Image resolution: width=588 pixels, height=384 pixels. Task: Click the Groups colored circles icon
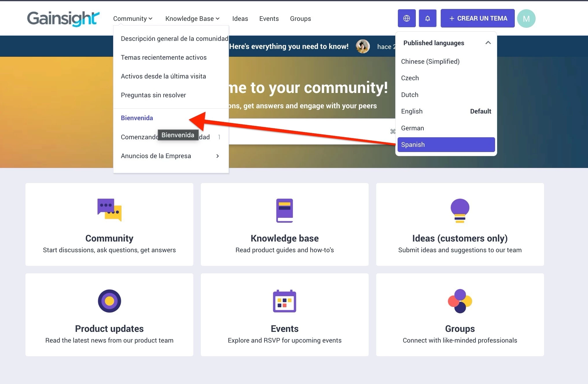460,301
